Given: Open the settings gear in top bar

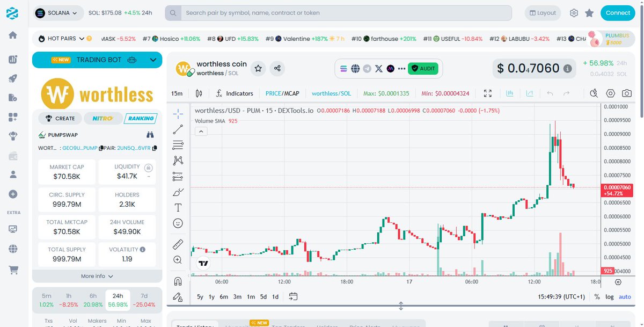Looking at the screenshot, I should (x=574, y=13).
